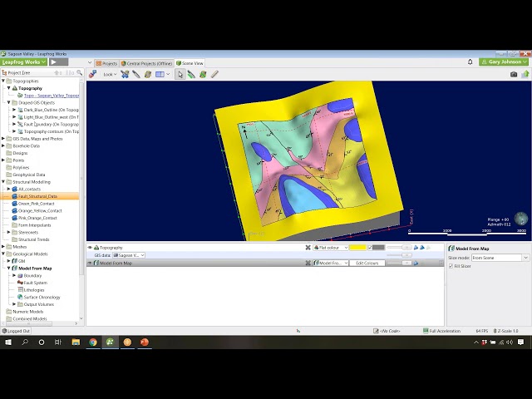This screenshot has height=399, width=532.
Task: Toggle the Fill Slicer checkbox
Action: [x=451, y=266]
